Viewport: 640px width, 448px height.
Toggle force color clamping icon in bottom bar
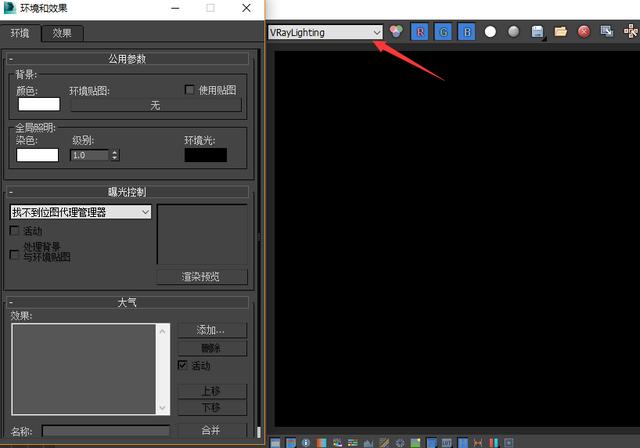291,442
